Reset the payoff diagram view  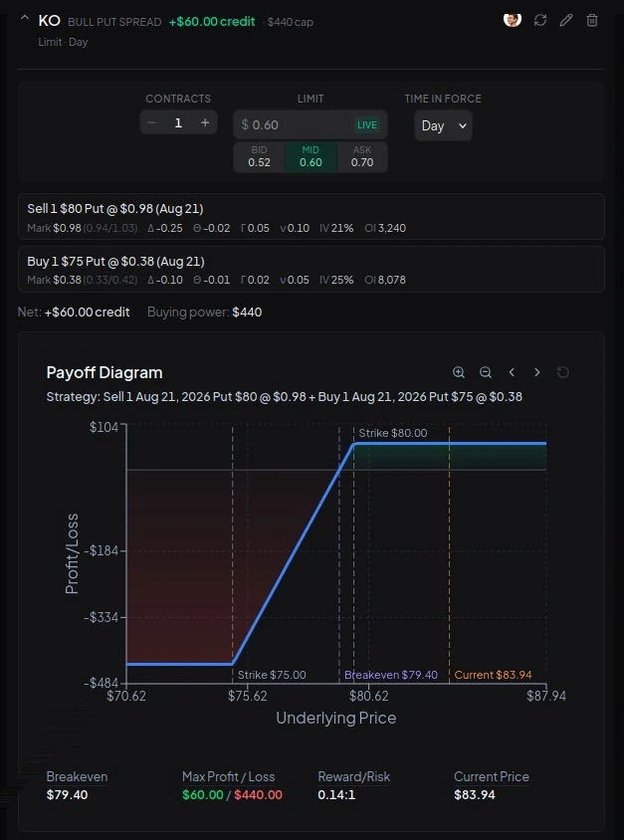click(563, 372)
